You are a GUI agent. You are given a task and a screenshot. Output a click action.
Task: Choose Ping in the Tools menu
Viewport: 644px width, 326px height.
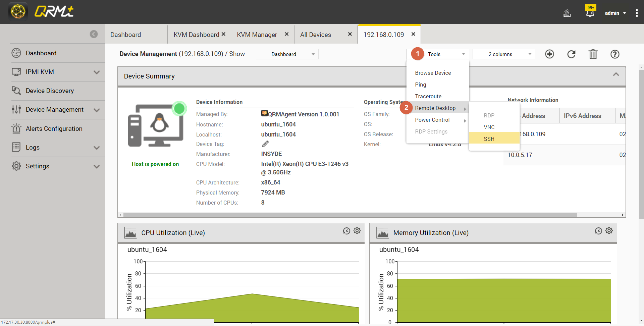tap(421, 85)
